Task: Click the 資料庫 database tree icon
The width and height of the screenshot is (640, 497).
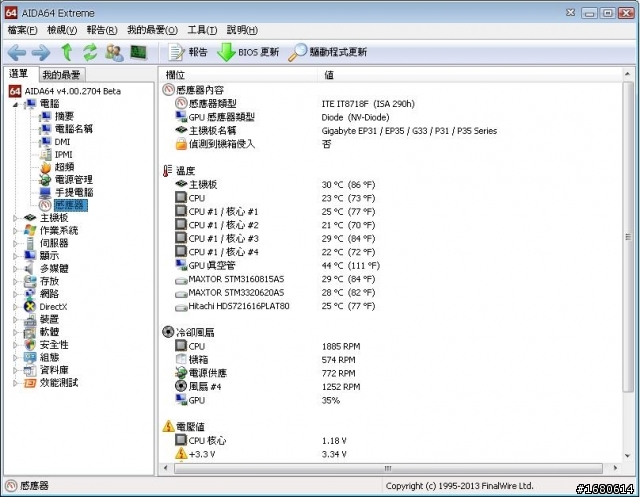Action: click(x=30, y=370)
